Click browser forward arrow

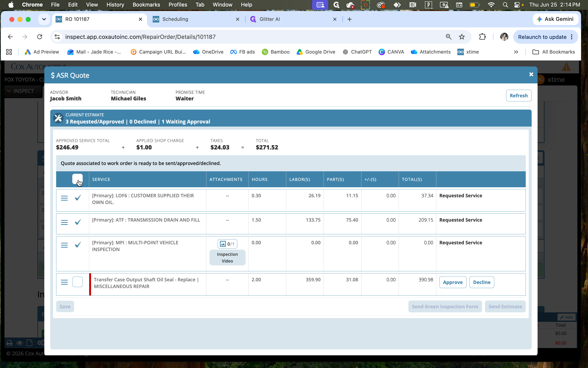25,37
